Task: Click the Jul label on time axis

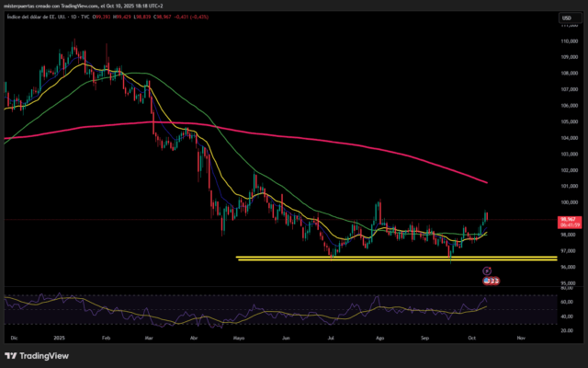Action: (x=329, y=339)
